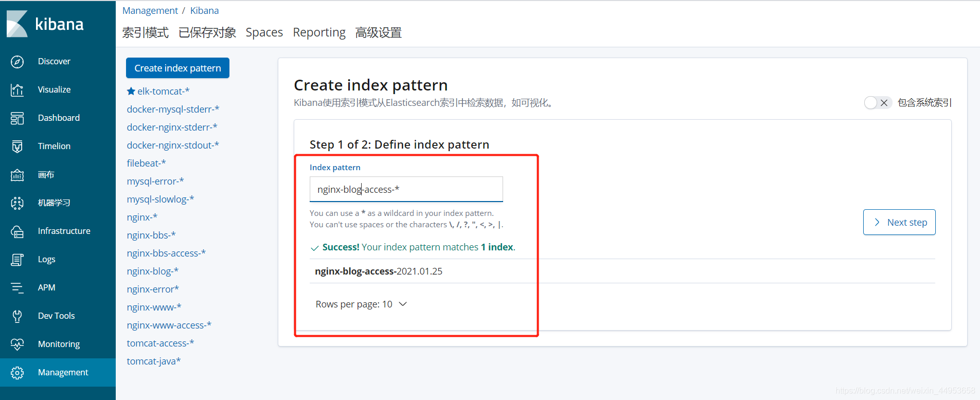This screenshot has width=980, height=400.
Task: Open the Spaces tab
Action: [x=264, y=32]
